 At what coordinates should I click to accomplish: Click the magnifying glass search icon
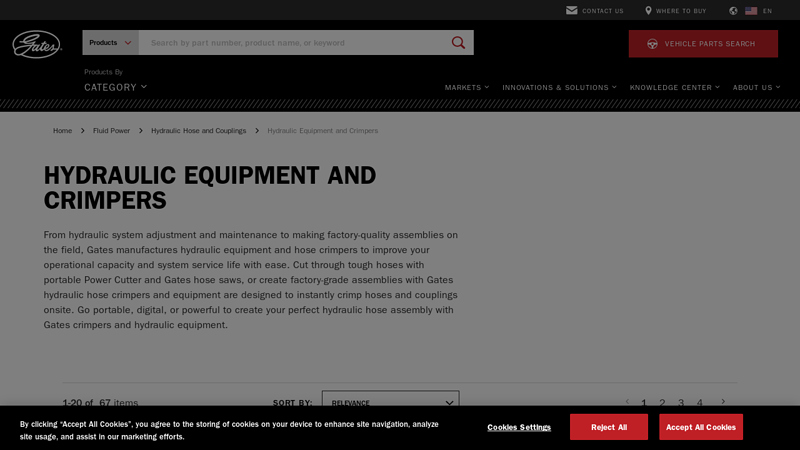click(458, 43)
